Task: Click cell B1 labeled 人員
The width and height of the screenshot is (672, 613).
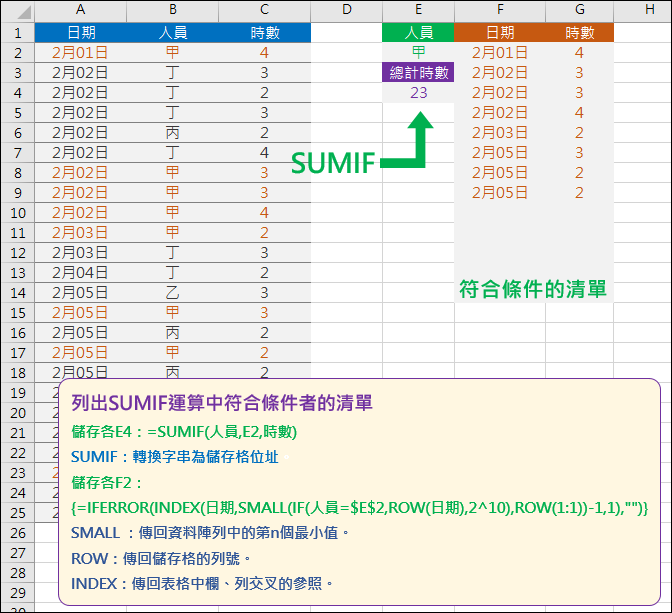Action: point(173,33)
